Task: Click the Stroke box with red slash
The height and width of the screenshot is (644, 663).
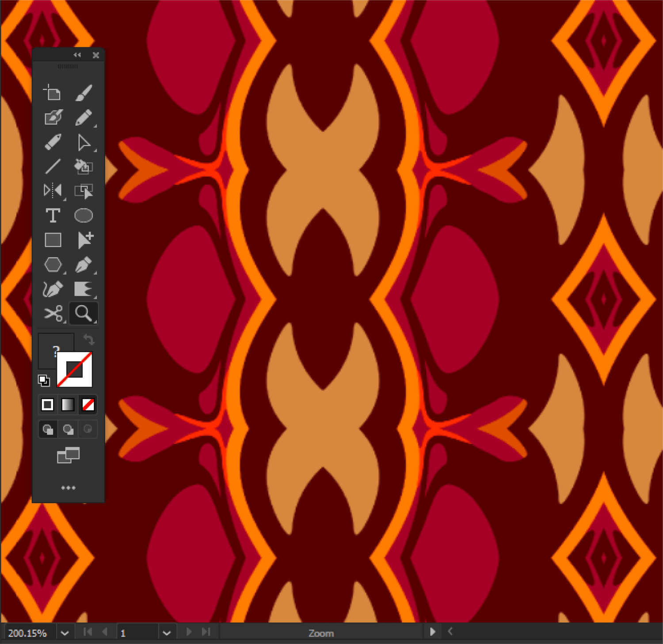Action: [x=74, y=369]
